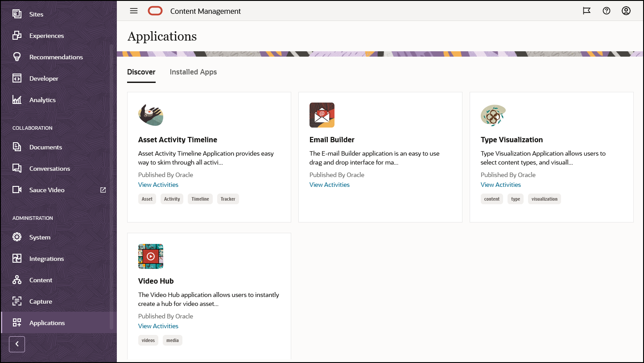Toggle the hamburger navigation menu
644x363 pixels.
(x=134, y=11)
